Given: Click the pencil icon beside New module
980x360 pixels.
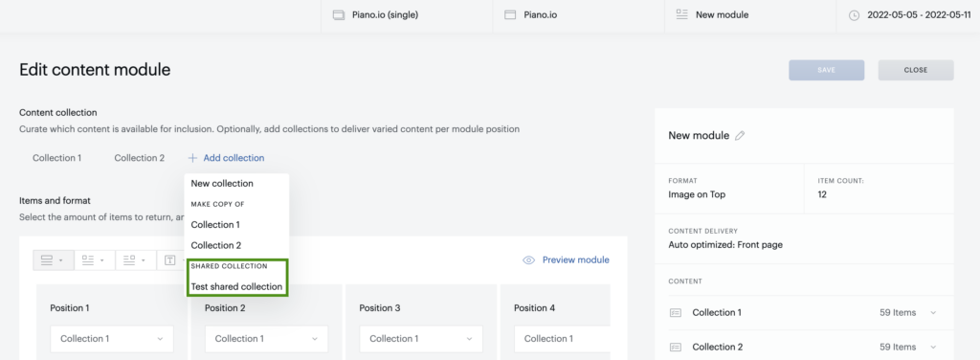Looking at the screenshot, I should (x=740, y=136).
